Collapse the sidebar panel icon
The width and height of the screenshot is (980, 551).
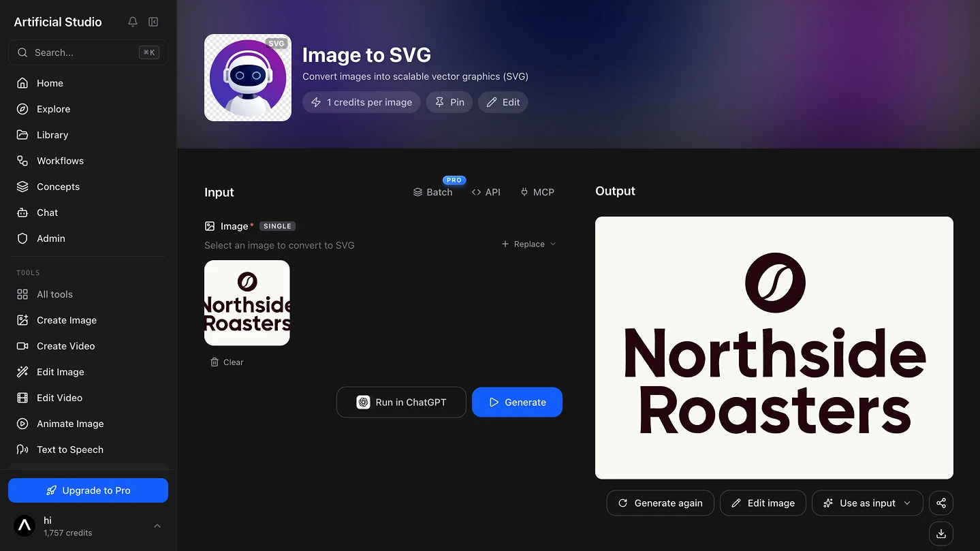pyautogui.click(x=153, y=22)
